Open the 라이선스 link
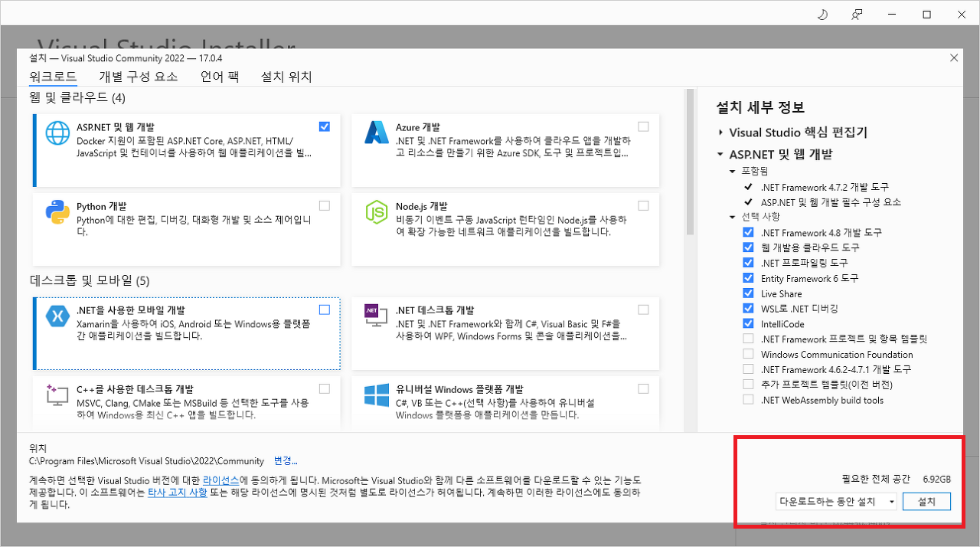 tap(220, 480)
